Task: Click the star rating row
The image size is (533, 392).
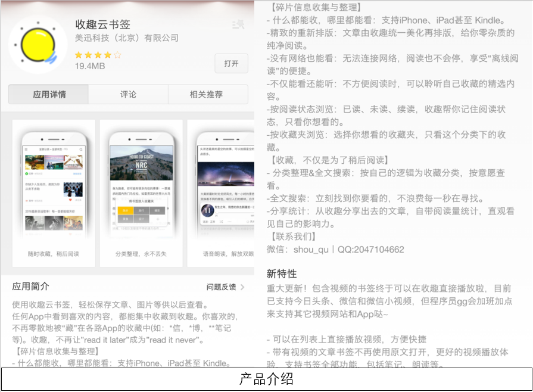Action: (98, 55)
